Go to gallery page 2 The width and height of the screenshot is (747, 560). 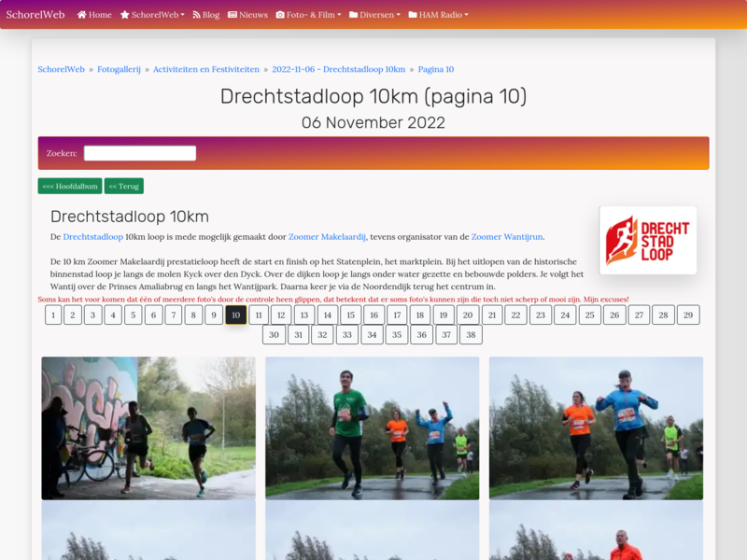coord(73,315)
